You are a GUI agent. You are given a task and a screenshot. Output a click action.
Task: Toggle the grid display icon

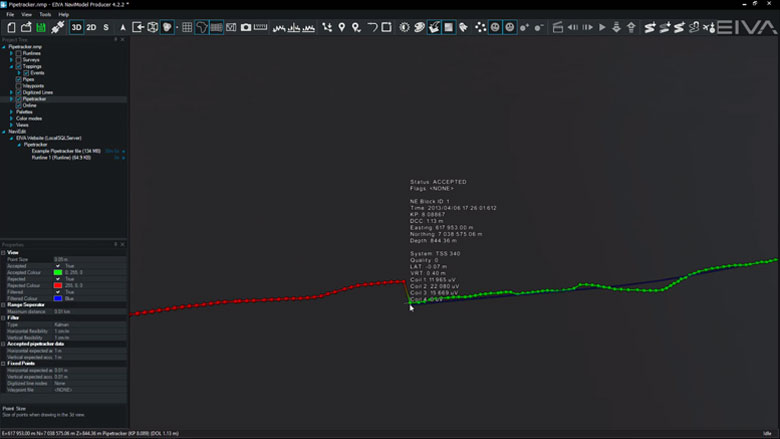tap(187, 27)
